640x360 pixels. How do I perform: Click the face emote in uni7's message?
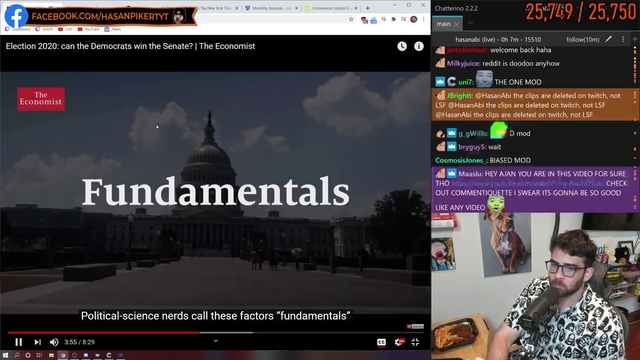coord(484,78)
